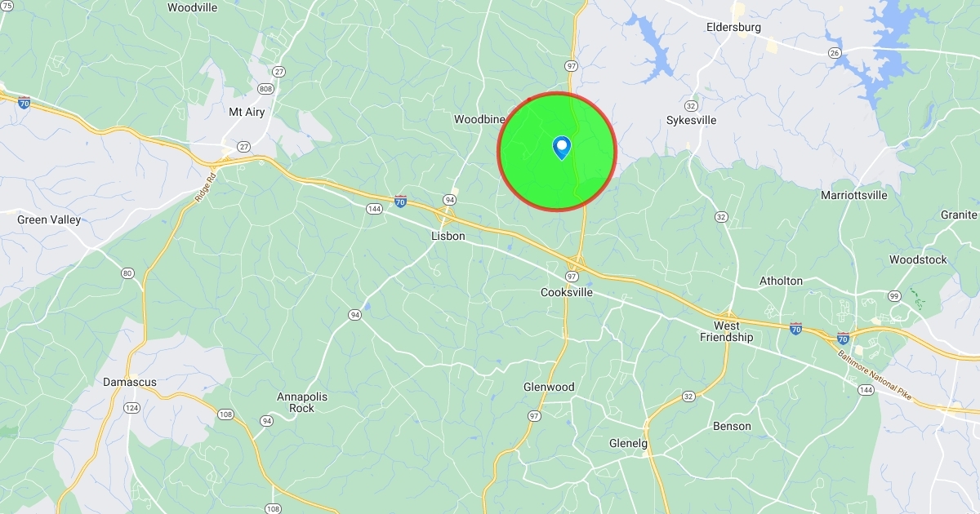Click the Cooksville place label
The image size is (980, 514).
[x=567, y=292]
